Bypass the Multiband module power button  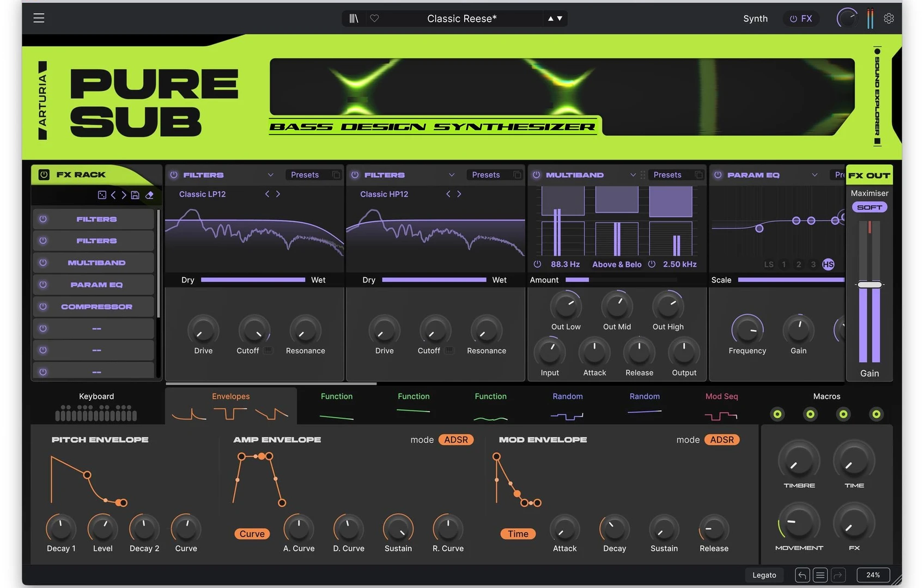536,175
